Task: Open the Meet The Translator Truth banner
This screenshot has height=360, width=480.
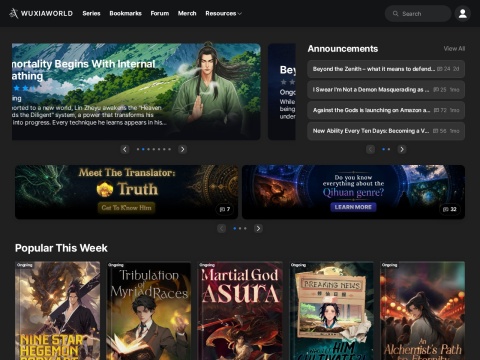Action: 126,192
